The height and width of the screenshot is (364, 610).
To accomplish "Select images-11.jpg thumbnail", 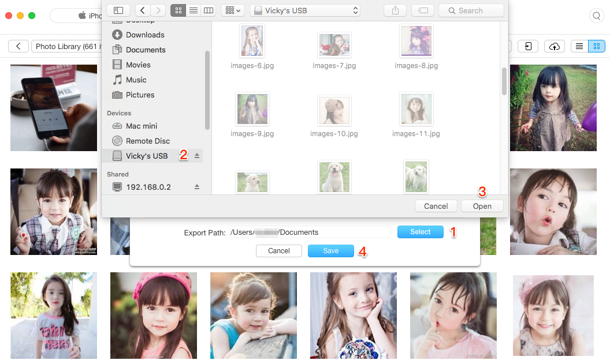I will tap(416, 109).
